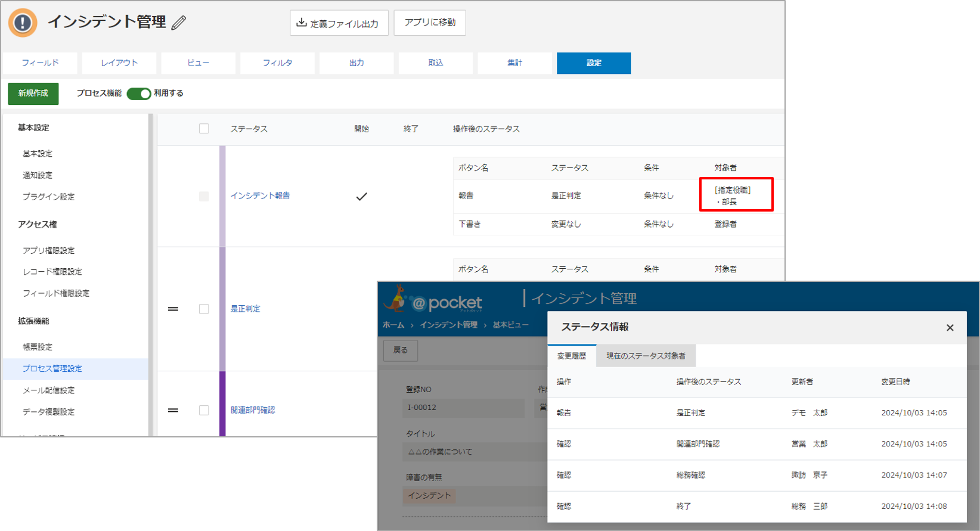Click the green 新規作成 button
980x531 pixels.
[33, 94]
